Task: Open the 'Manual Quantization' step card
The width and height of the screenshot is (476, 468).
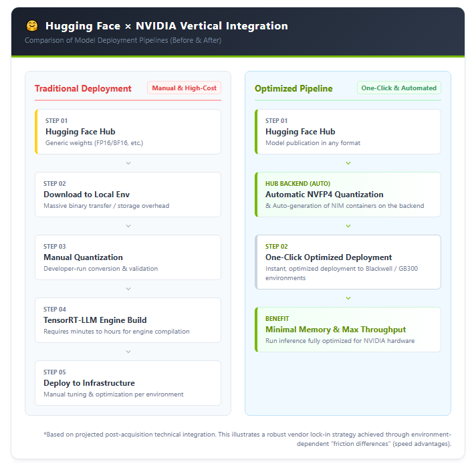Action: coord(128,257)
